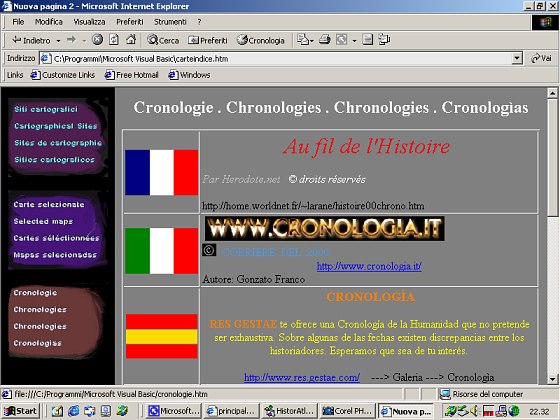The height and width of the screenshot is (420, 560).
Task: Open the http://www.res.gestae.com/ link
Action: point(302,377)
